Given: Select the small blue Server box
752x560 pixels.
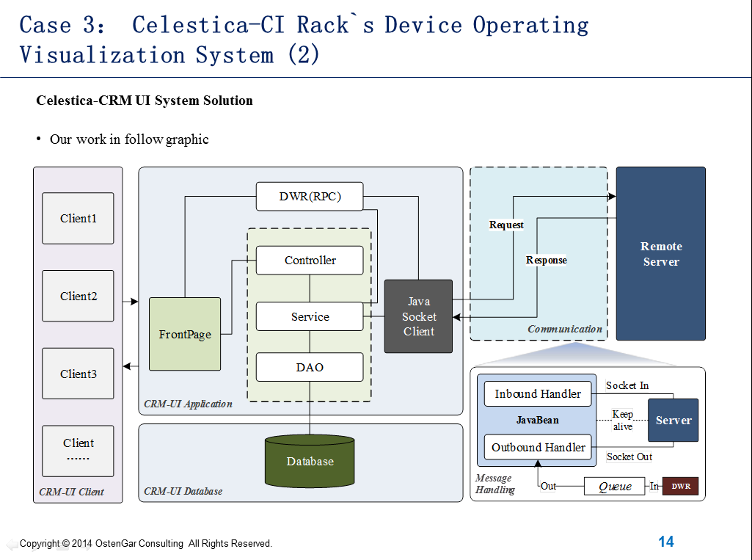Looking at the screenshot, I should (673, 421).
